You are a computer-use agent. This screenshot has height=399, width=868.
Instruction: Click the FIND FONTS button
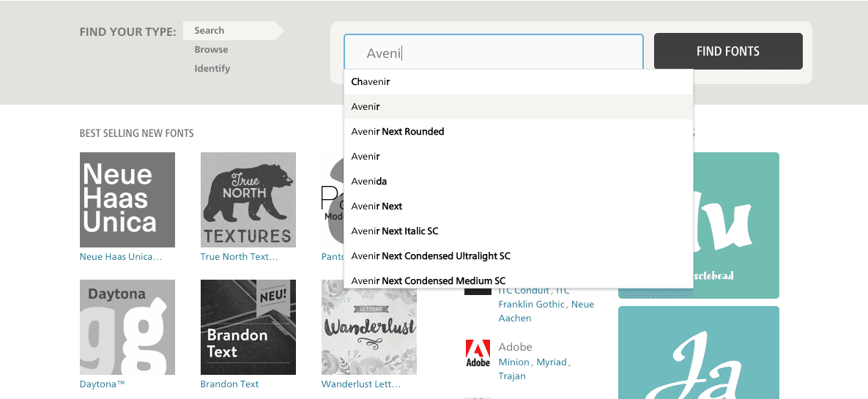point(728,51)
